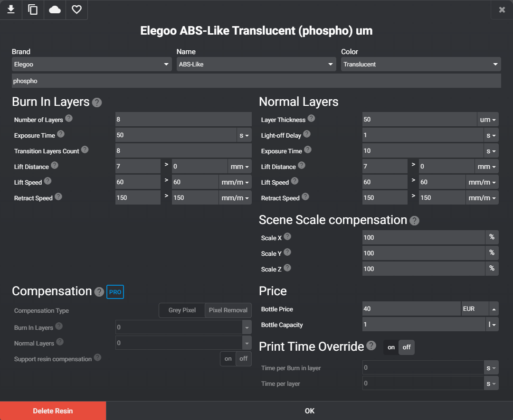Turn Support resin compensation off
This screenshot has height=420, width=513.
243,359
